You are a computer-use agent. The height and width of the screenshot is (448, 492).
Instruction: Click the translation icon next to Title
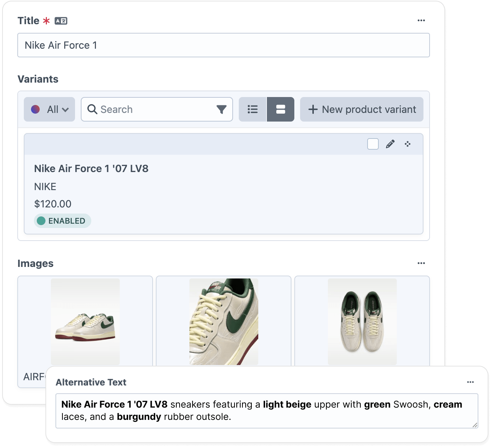pos(61,21)
